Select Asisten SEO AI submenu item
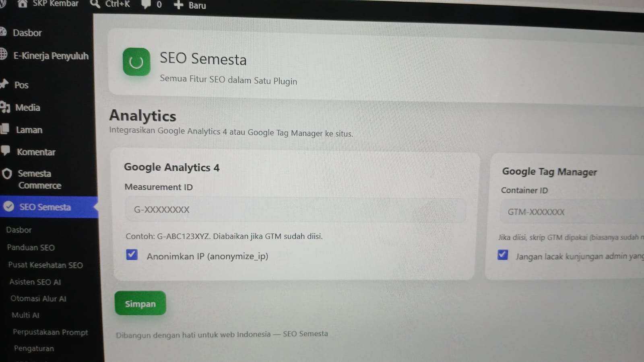 pos(35,282)
